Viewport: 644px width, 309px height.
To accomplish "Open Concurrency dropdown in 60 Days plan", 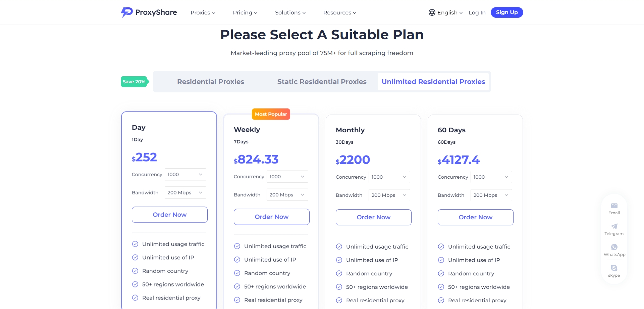I will [x=491, y=177].
